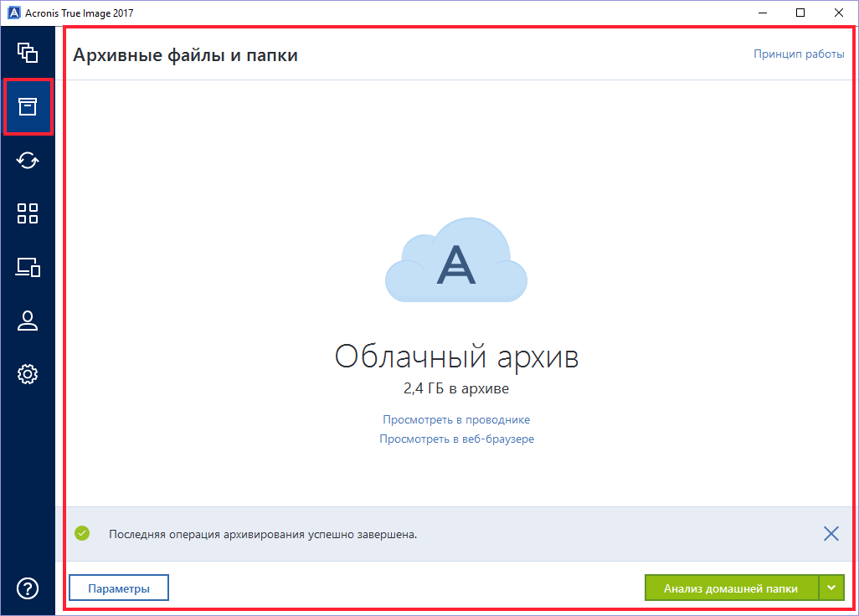859x616 pixels.
Task: Open Help question mark icon
Action: (28, 588)
